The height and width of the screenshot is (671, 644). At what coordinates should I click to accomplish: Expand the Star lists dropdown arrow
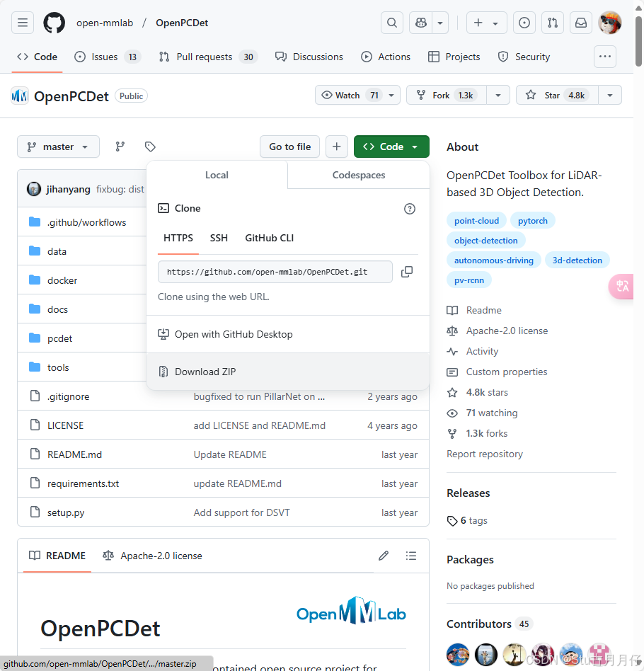pos(610,95)
